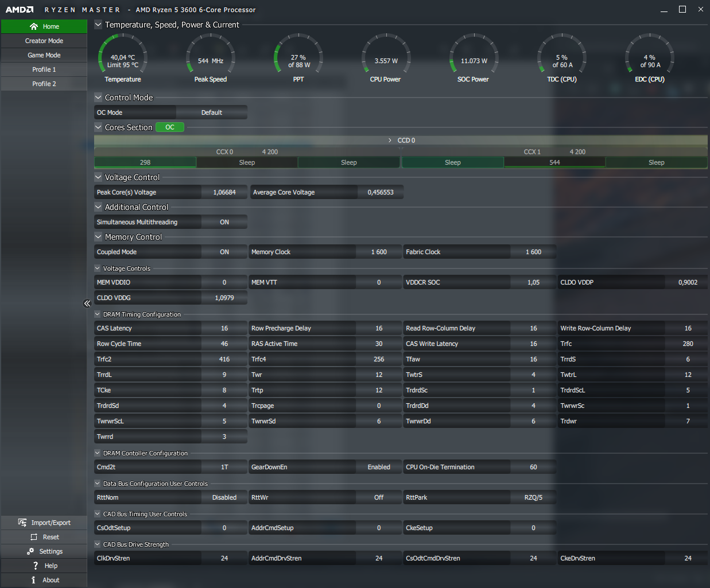Collapse Temperature, Speed, Power & Current section
710x588 pixels.
[x=98, y=25]
